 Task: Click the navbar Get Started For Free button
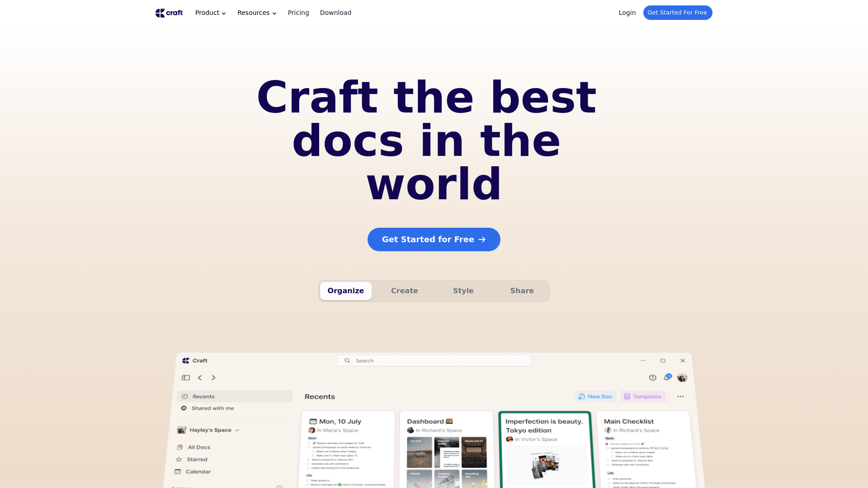pyautogui.click(x=678, y=13)
